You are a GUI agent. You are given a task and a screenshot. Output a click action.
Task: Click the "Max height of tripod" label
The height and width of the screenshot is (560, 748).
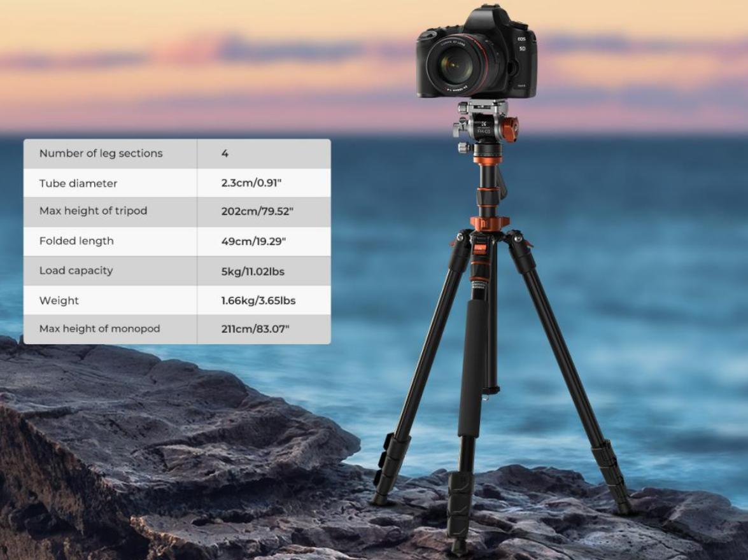93,211
